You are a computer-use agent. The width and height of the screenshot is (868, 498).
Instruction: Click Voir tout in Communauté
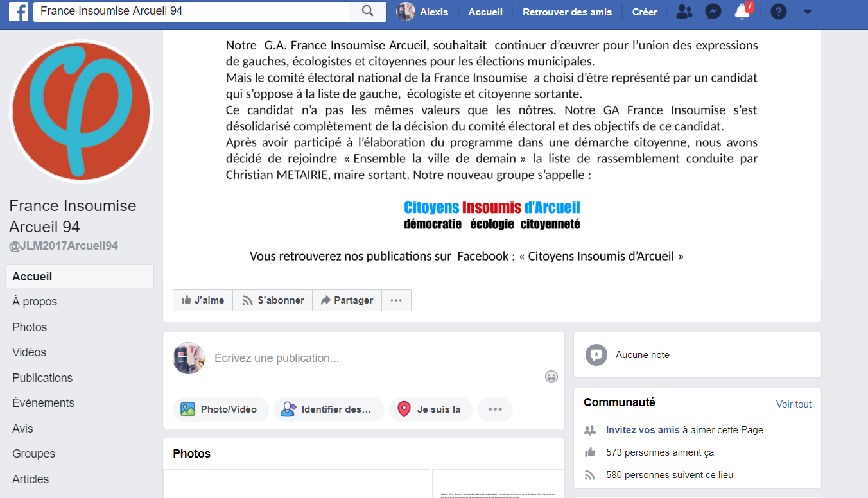click(x=794, y=404)
